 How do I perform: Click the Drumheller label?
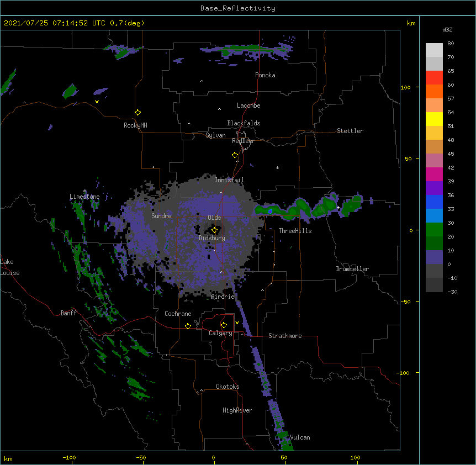tap(352, 269)
